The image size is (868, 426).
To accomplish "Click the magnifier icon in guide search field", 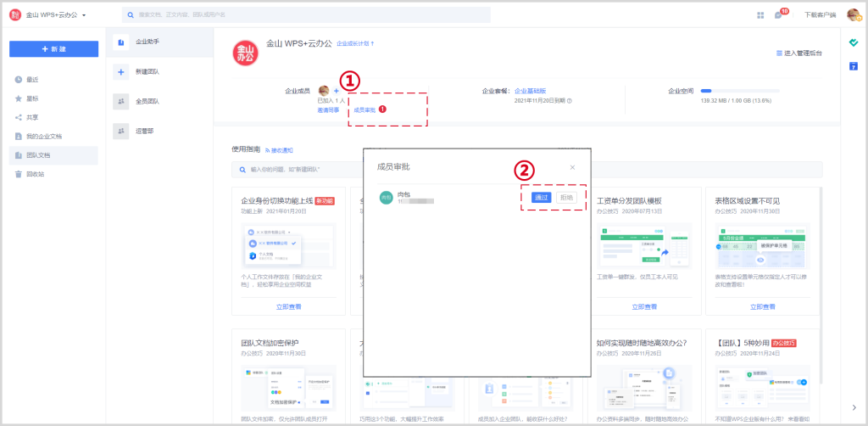I will click(x=242, y=170).
